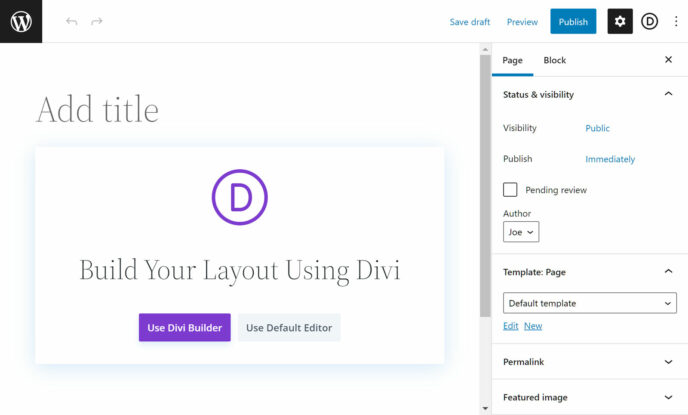The height and width of the screenshot is (415, 688).
Task: Change visibility from Public
Action: click(x=597, y=128)
